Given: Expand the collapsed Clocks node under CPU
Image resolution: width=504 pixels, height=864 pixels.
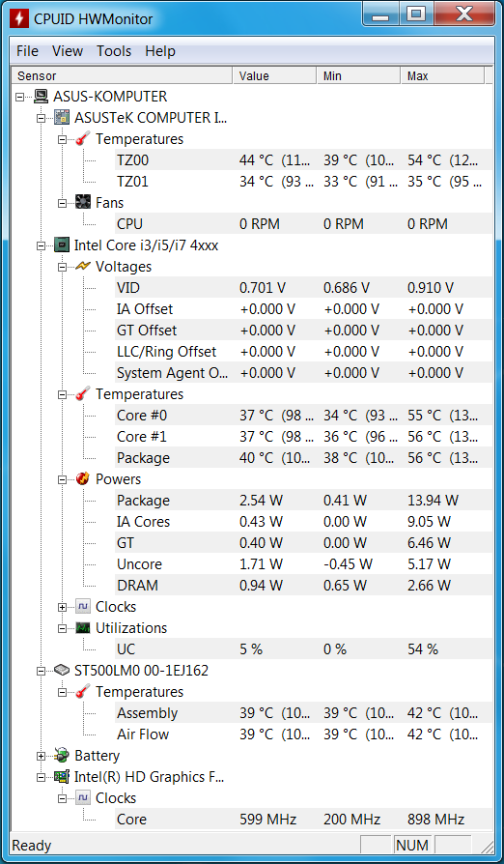Looking at the screenshot, I should point(62,607).
